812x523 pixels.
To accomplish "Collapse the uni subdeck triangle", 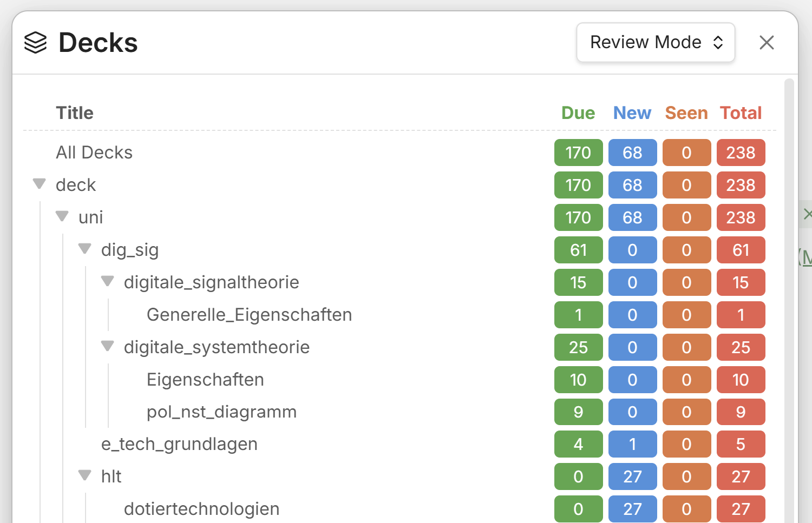I will click(62, 216).
